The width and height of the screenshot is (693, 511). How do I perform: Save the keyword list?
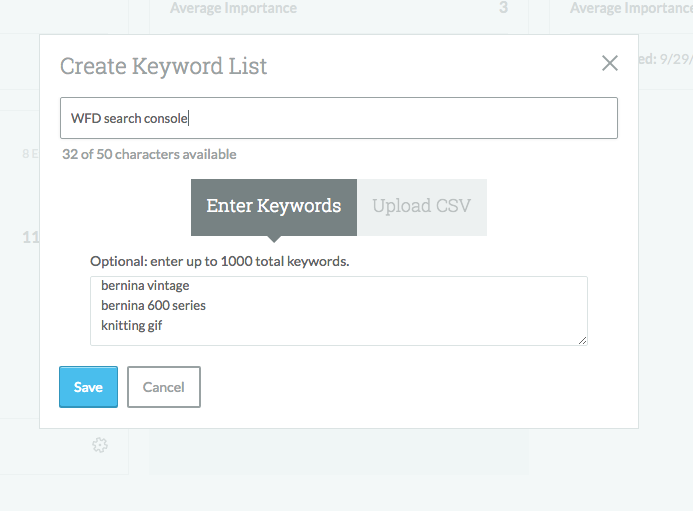pos(88,387)
